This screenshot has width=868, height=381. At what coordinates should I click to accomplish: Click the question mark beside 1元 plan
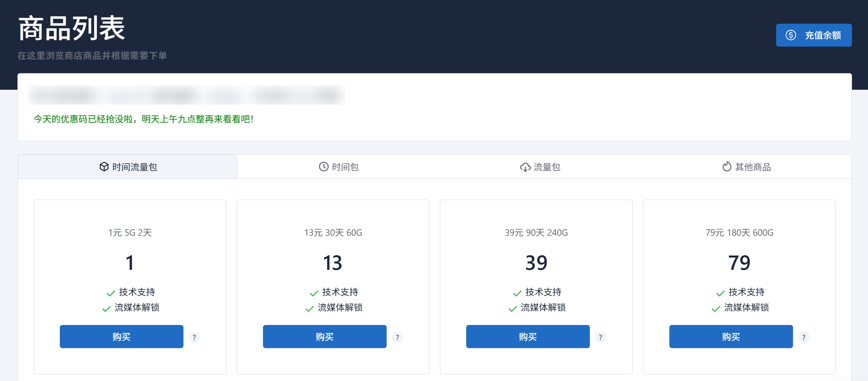pyautogui.click(x=194, y=337)
